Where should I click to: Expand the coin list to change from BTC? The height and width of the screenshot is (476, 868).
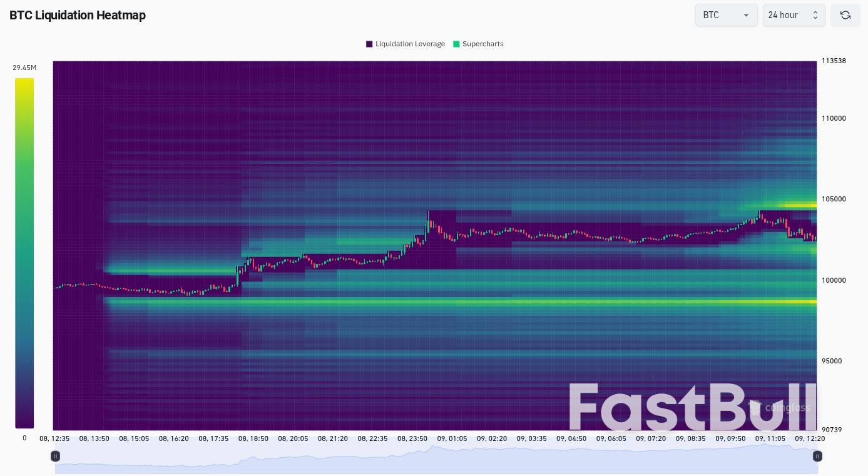tap(726, 14)
